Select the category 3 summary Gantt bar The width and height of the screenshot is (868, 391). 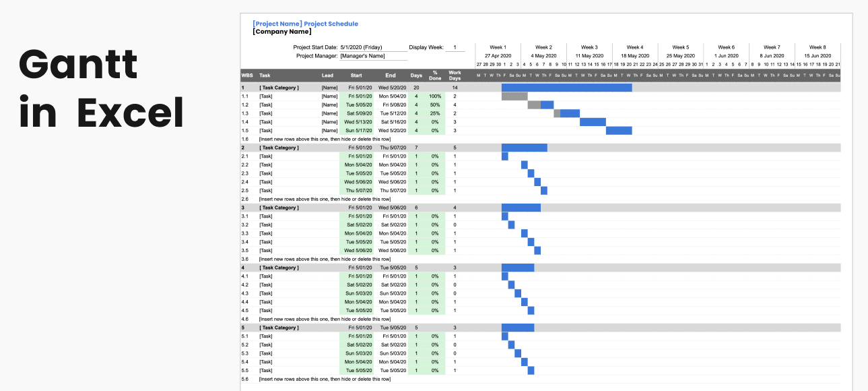[x=521, y=208]
